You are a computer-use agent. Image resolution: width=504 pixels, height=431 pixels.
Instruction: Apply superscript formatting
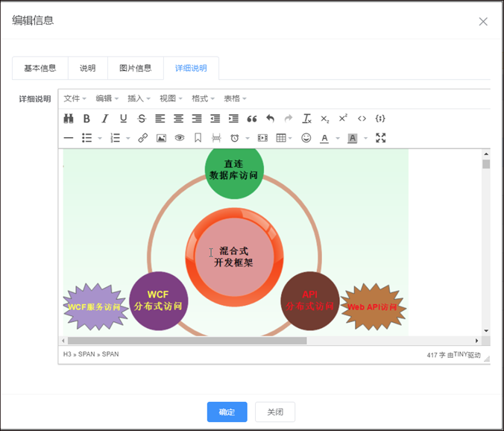(x=343, y=119)
